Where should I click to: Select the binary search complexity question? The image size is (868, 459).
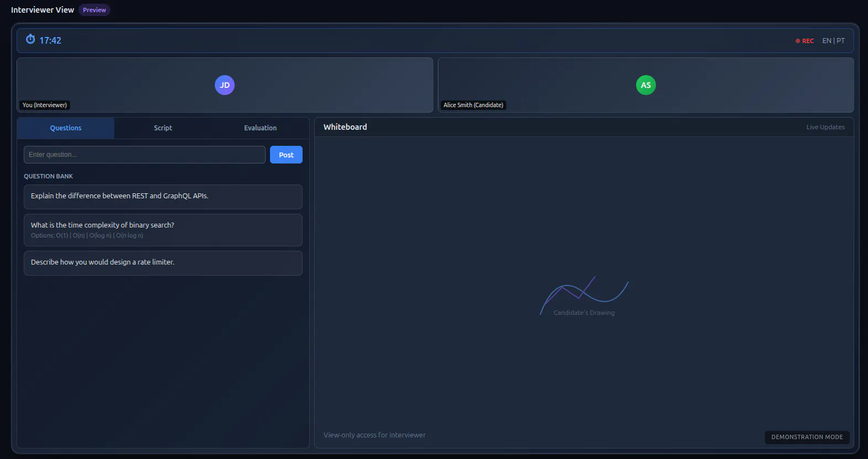[163, 230]
